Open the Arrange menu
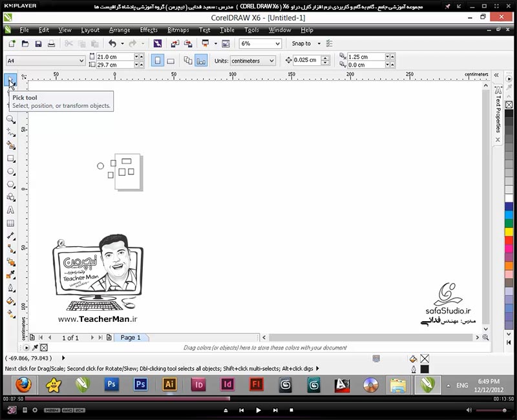 point(120,30)
